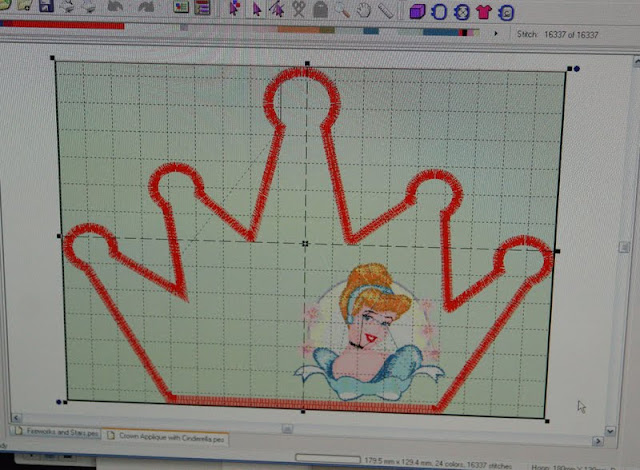Click the top-center selection handle
This screenshot has height=470, width=640.
click(x=307, y=63)
